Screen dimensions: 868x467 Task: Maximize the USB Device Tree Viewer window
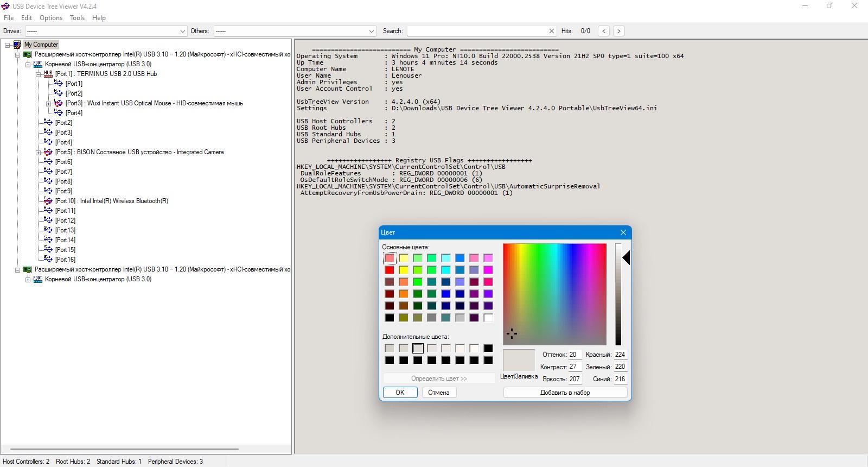point(829,6)
